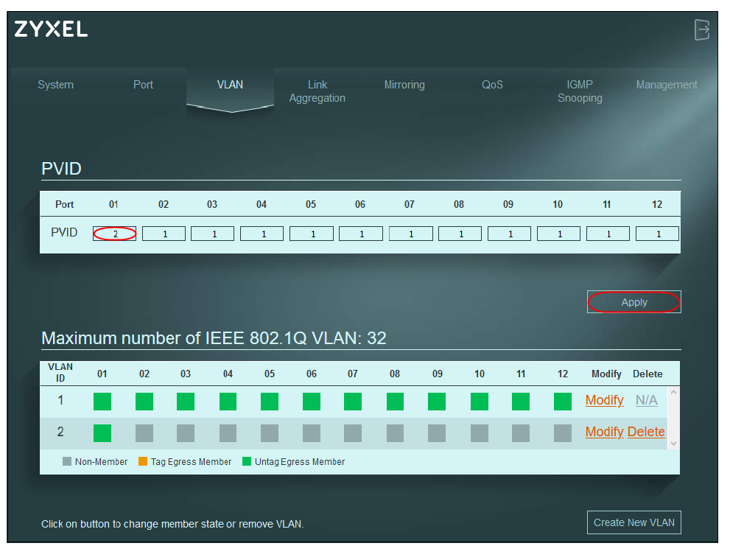Screen dimensions: 730x560
Task: Toggle VLAN 1 membership square for port 06
Action: (x=312, y=402)
